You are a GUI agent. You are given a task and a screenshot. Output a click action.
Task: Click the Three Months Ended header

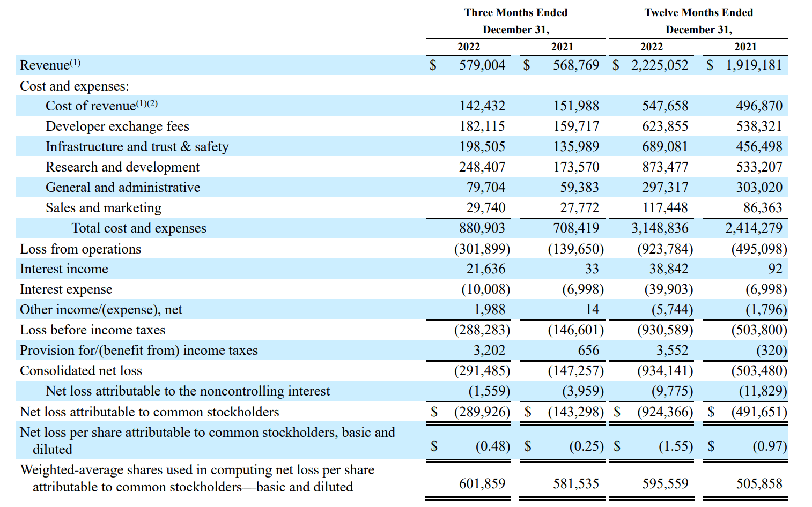516,12
